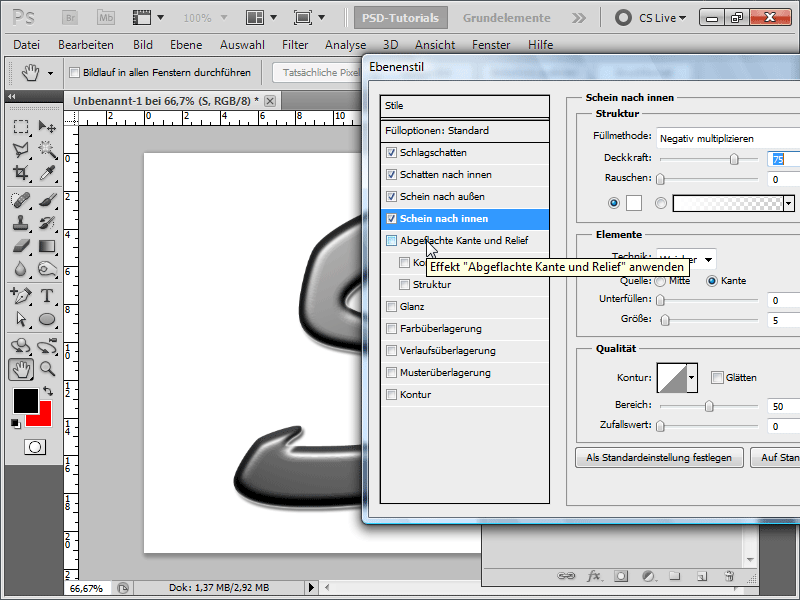Select the Zoom tool
800x600 pixels.
click(47, 369)
